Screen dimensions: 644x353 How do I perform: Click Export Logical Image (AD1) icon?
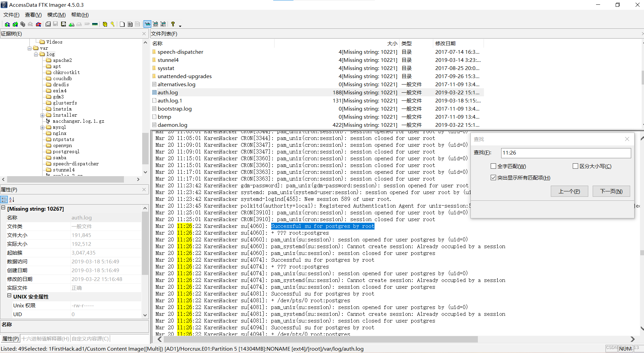tap(63, 24)
